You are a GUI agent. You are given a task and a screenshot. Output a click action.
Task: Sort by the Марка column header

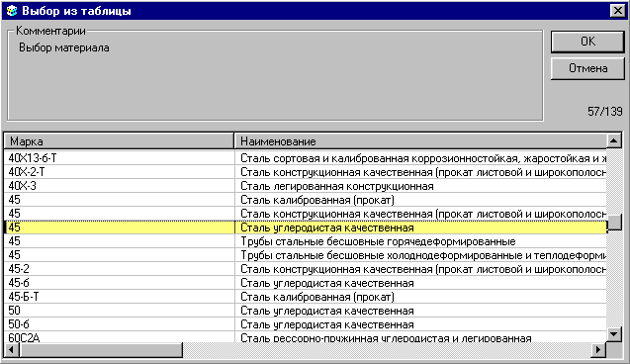tap(119, 141)
